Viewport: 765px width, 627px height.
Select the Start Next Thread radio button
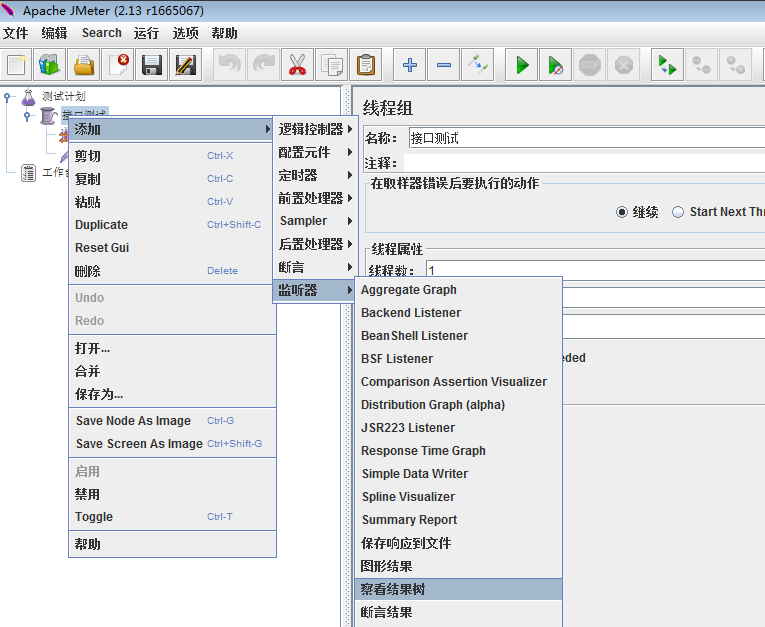click(678, 212)
